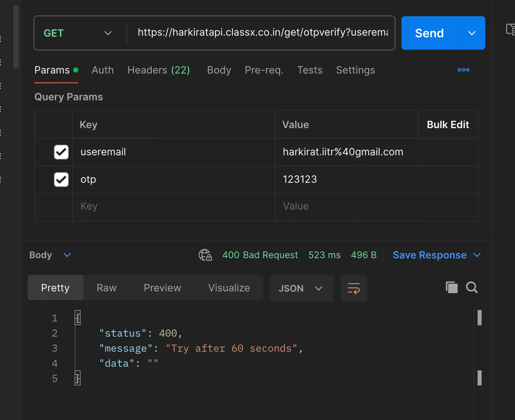The width and height of the screenshot is (515, 420).
Task: Open the Save Response dropdown chevron
Action: click(477, 255)
